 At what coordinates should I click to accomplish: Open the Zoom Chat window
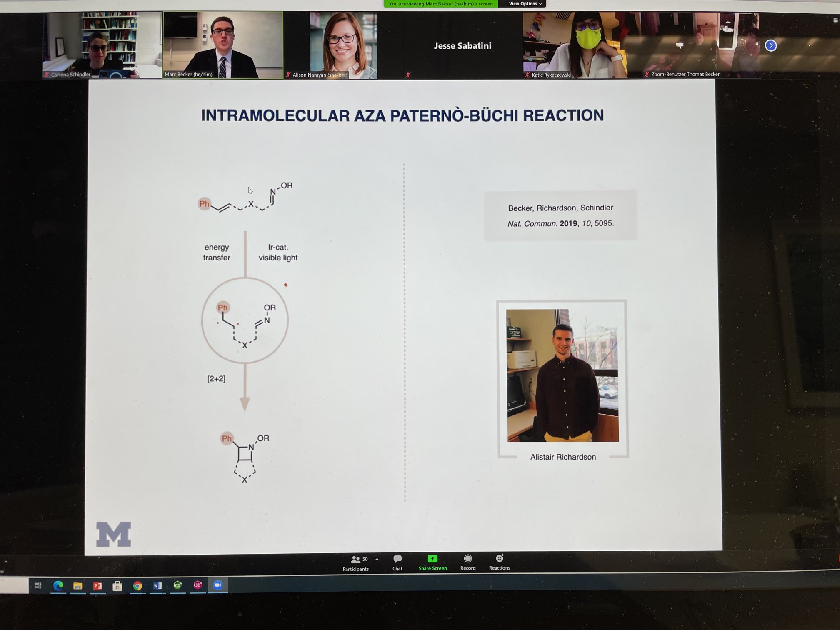pyautogui.click(x=397, y=562)
